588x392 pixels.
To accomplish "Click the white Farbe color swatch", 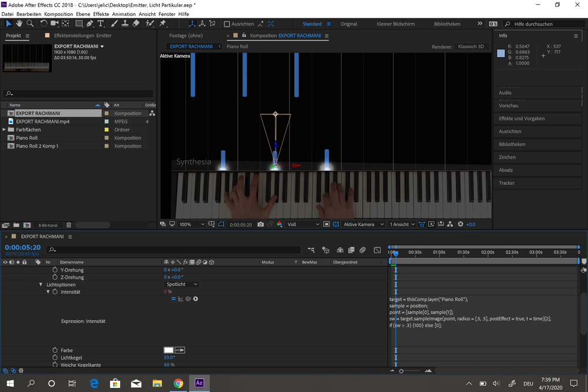I will click(x=168, y=350).
